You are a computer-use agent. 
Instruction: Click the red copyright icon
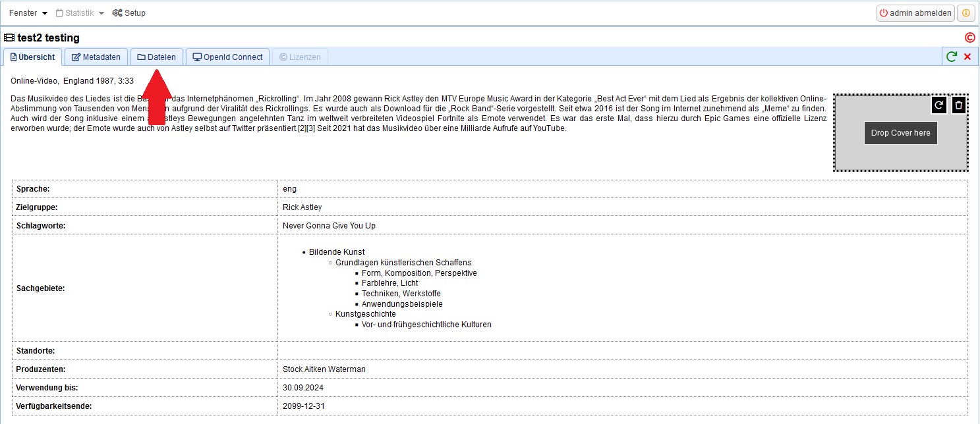coord(969,38)
